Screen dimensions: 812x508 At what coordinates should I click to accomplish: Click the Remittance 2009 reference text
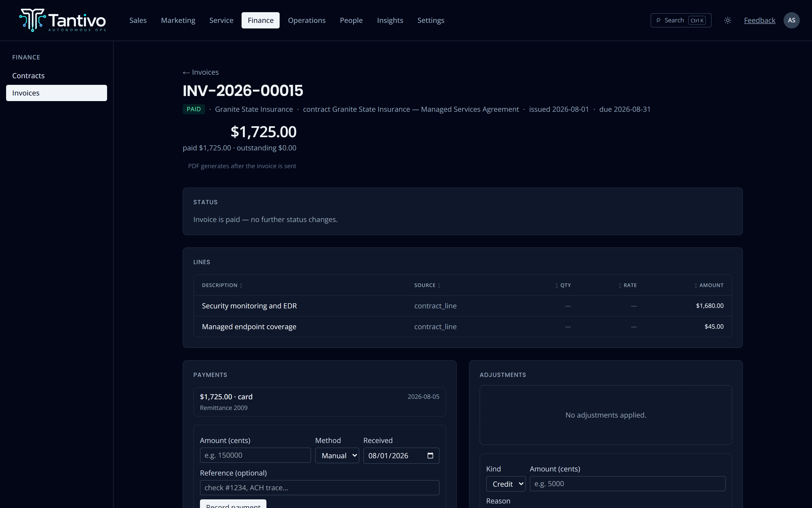click(x=224, y=408)
